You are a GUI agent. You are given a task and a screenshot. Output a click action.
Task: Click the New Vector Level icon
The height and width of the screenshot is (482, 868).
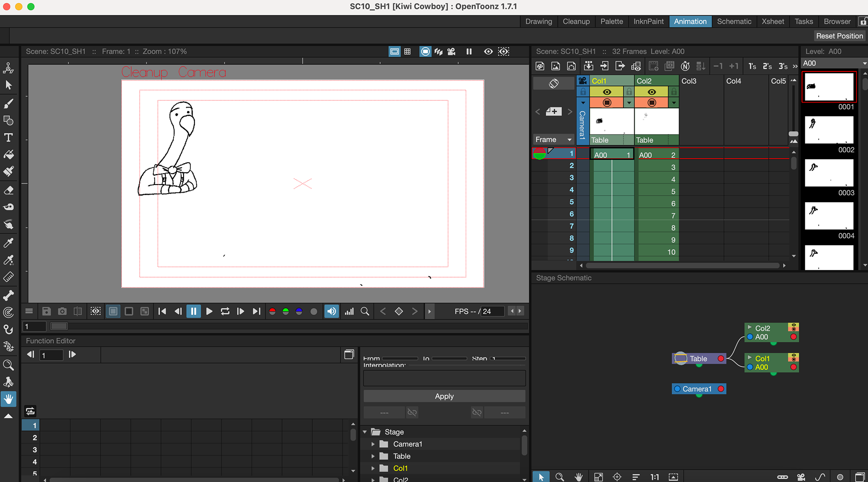pyautogui.click(x=571, y=66)
